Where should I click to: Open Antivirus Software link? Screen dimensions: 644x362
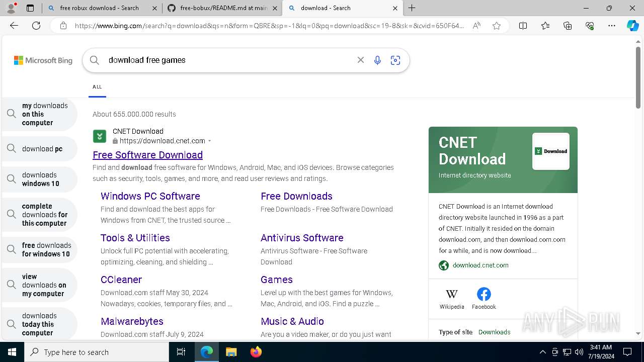pos(302,238)
